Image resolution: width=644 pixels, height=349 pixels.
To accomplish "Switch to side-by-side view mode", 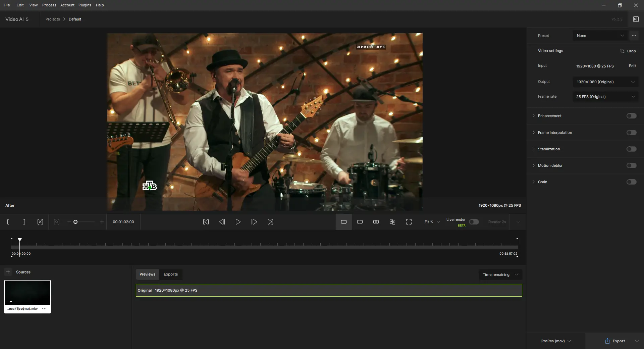I will [x=376, y=222].
